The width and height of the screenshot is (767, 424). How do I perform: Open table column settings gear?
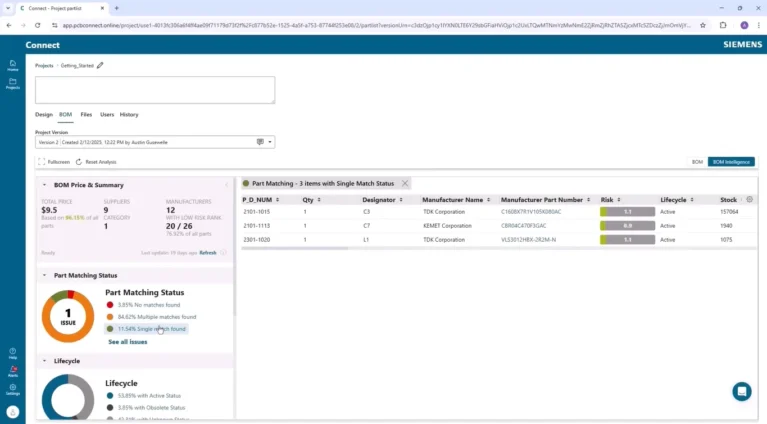tap(749, 200)
